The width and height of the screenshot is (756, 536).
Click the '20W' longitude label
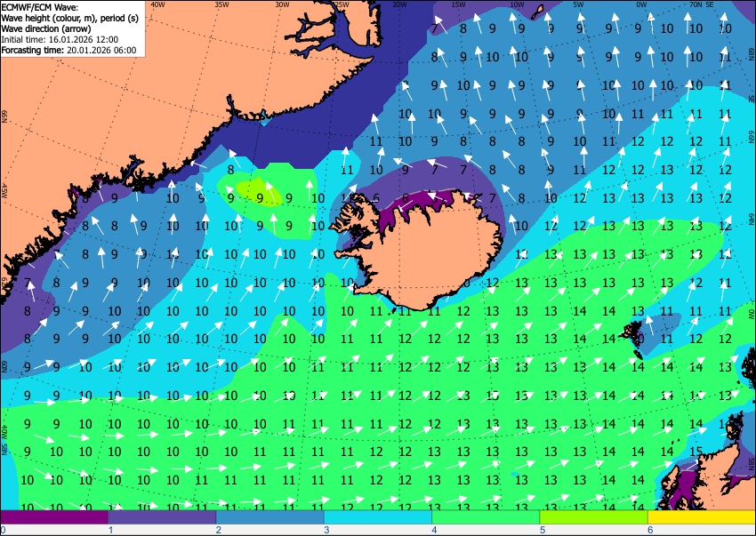pos(399,4)
